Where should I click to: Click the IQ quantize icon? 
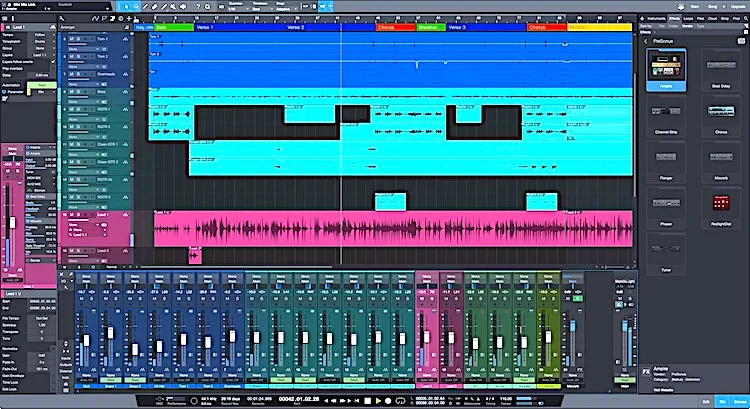pyautogui.click(x=221, y=7)
